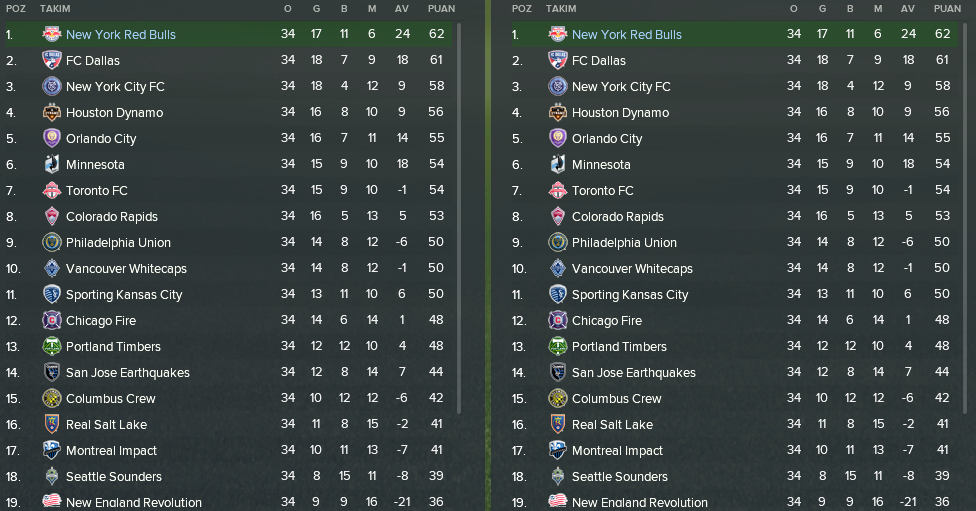Click the Orlando City crest in right table
976x511 pixels.
point(558,138)
